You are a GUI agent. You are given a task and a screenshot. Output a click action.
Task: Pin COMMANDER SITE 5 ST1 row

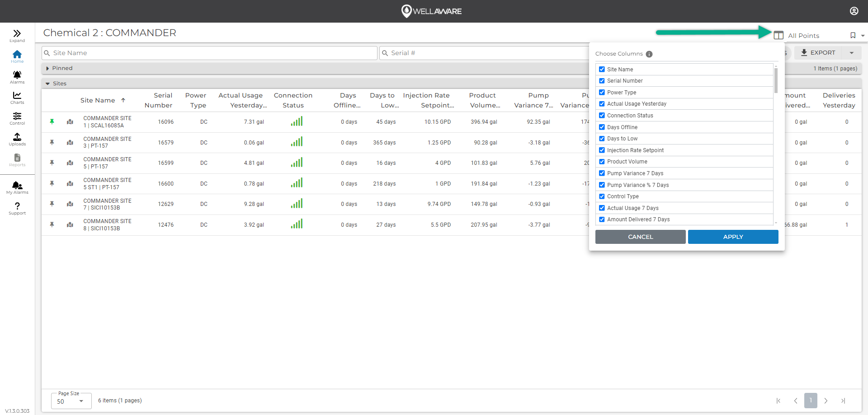(x=52, y=183)
